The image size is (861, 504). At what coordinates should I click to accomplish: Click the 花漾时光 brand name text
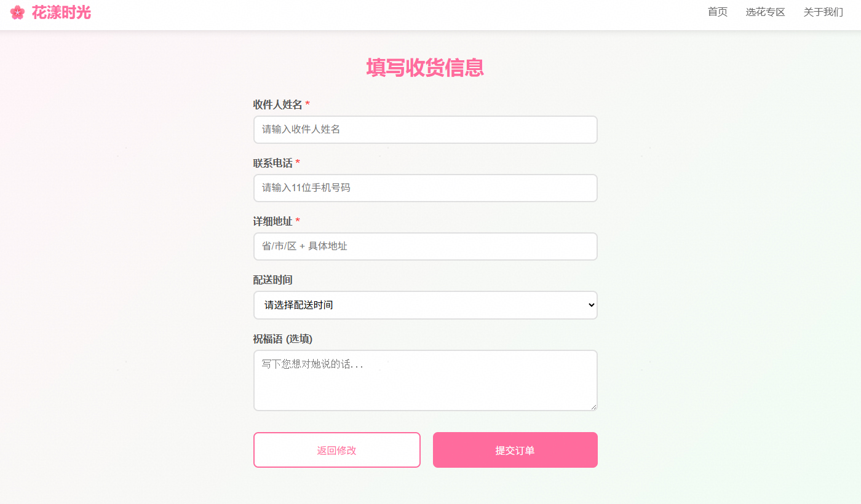[61, 12]
